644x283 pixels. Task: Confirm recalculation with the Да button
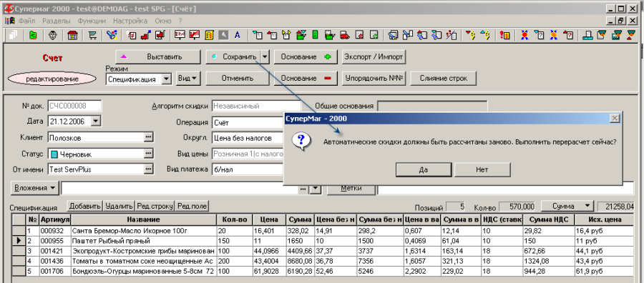[424, 169]
